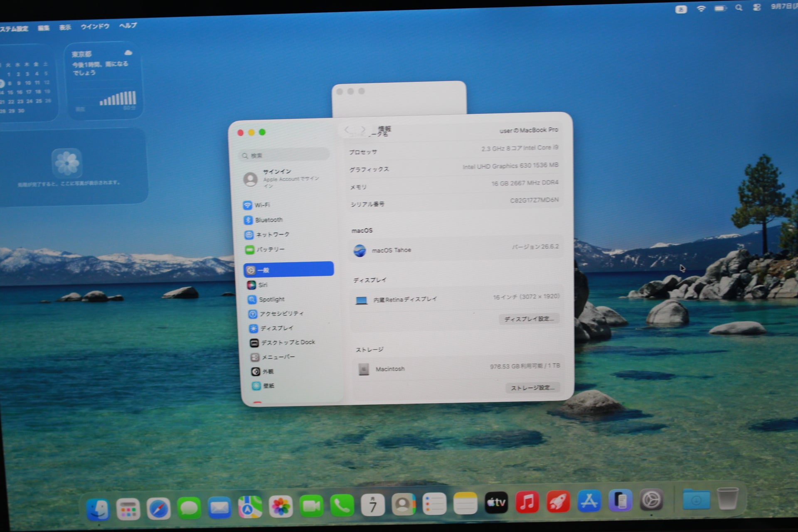The height and width of the screenshot is (532, 798).
Task: Click the メモリ 16 GB value
Action: tap(525, 183)
